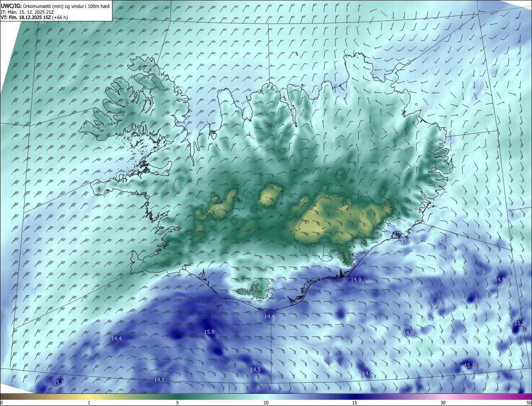Click the color scale tick label 50
The image size is (532, 406).
pyautogui.click(x=528, y=403)
